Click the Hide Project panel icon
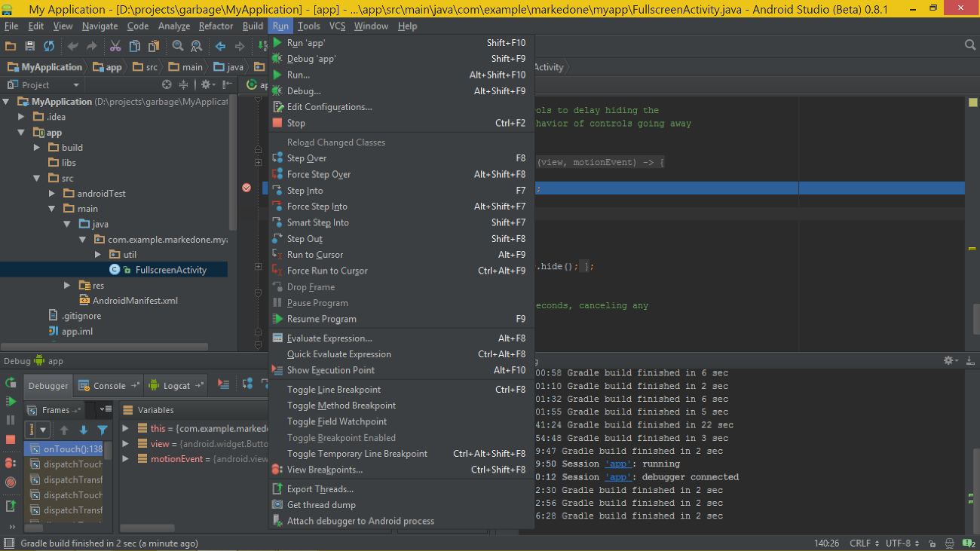 (x=227, y=84)
